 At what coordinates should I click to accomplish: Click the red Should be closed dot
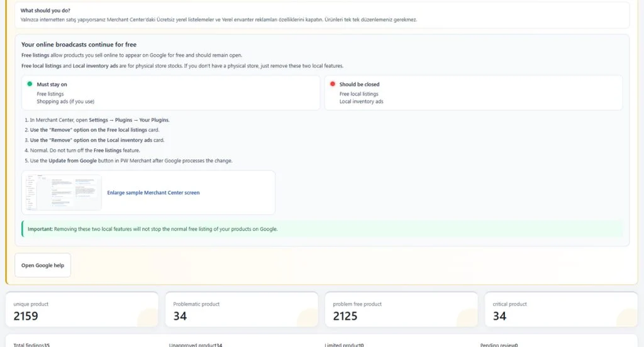click(x=333, y=84)
